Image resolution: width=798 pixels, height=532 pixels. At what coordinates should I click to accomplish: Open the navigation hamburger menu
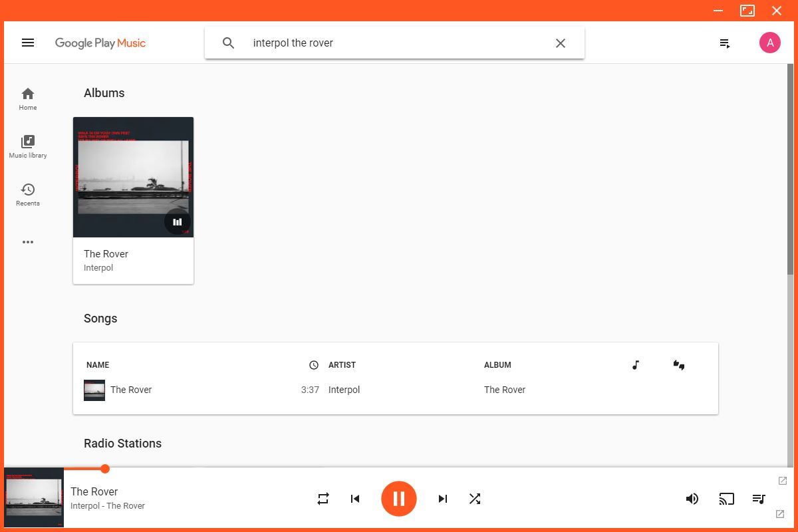click(x=28, y=42)
